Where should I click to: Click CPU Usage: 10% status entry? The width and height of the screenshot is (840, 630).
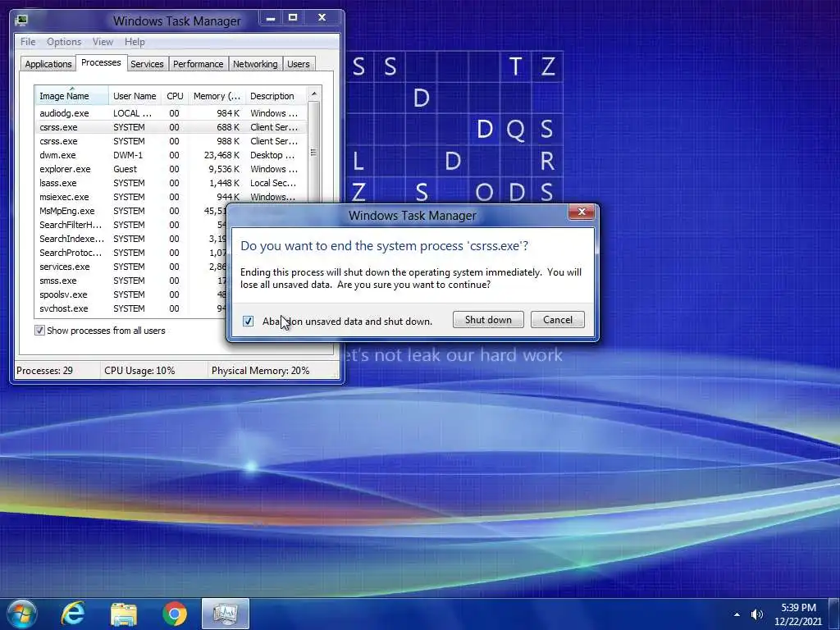(139, 370)
